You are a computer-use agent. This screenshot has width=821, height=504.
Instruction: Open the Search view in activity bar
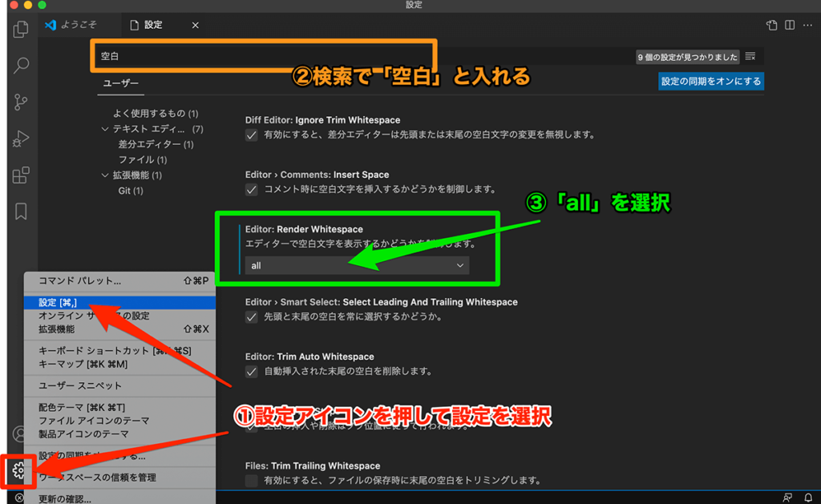pyautogui.click(x=21, y=65)
